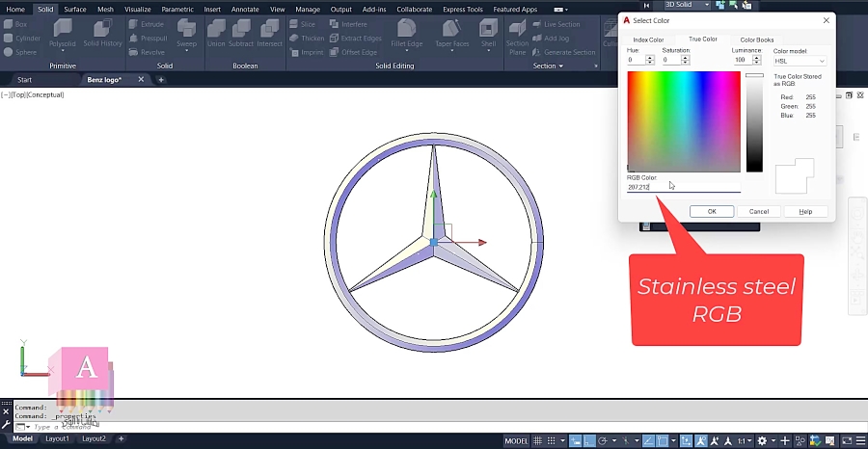The image size is (868, 449).
Task: Open the status bar customization menu
Action: pos(861,440)
